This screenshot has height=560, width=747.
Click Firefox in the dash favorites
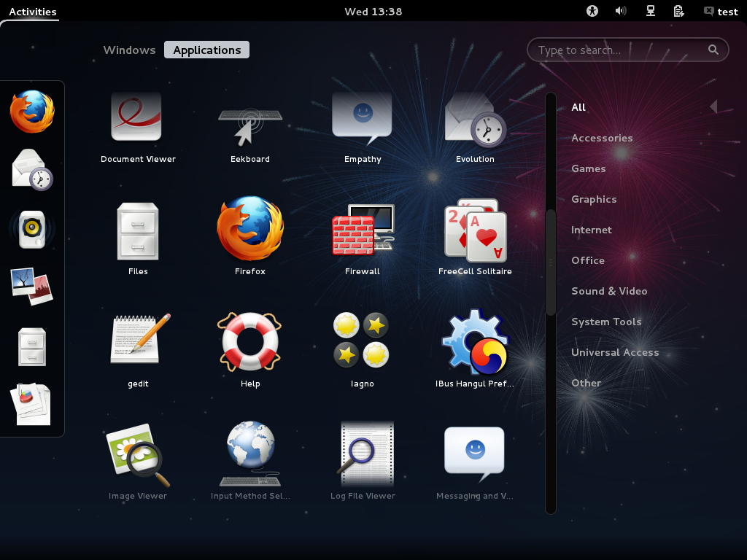click(32, 112)
